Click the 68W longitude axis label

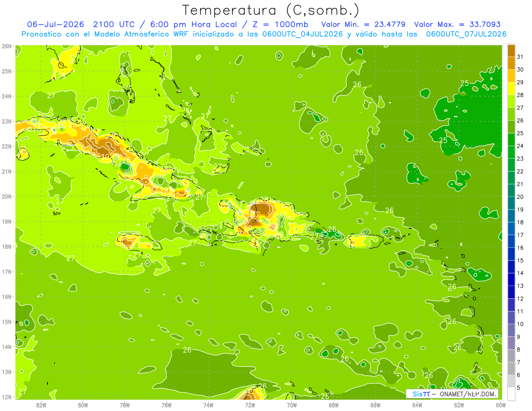(334, 405)
